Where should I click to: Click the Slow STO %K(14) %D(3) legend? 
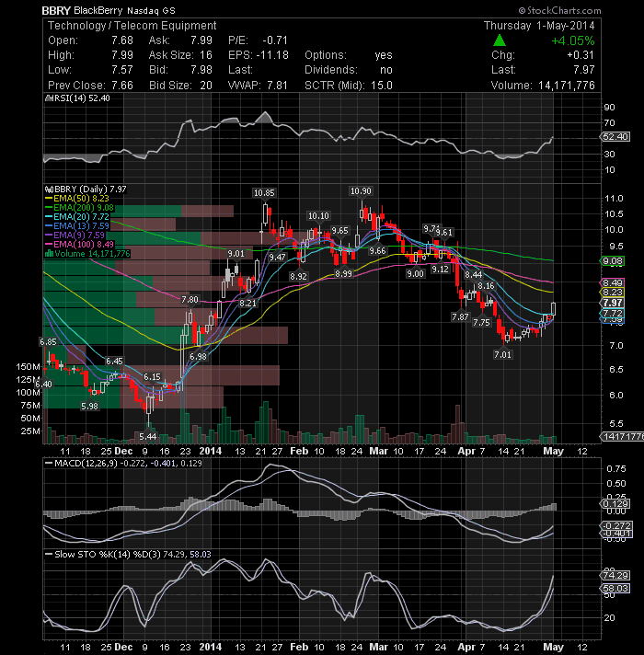pyautogui.click(x=128, y=555)
